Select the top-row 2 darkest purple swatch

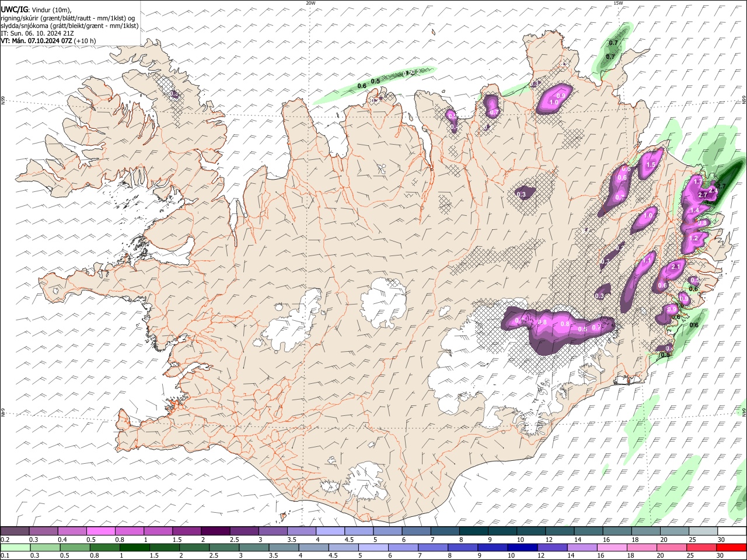pos(215,531)
